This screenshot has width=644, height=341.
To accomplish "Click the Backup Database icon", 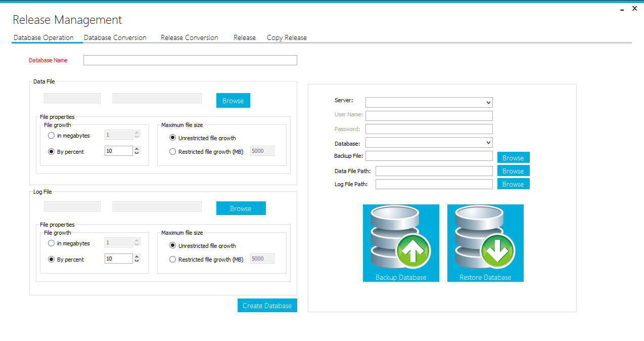I will [401, 243].
